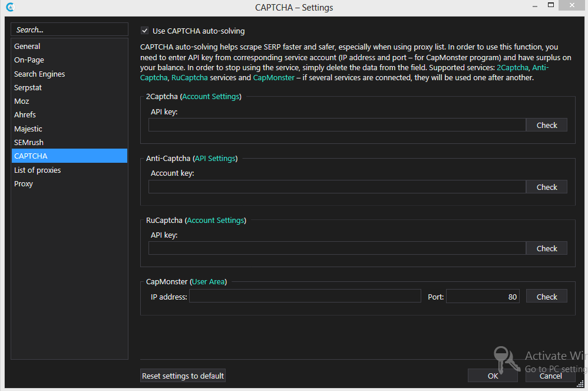Select Serpstat in sidebar
The height and width of the screenshot is (391, 588).
pos(70,87)
